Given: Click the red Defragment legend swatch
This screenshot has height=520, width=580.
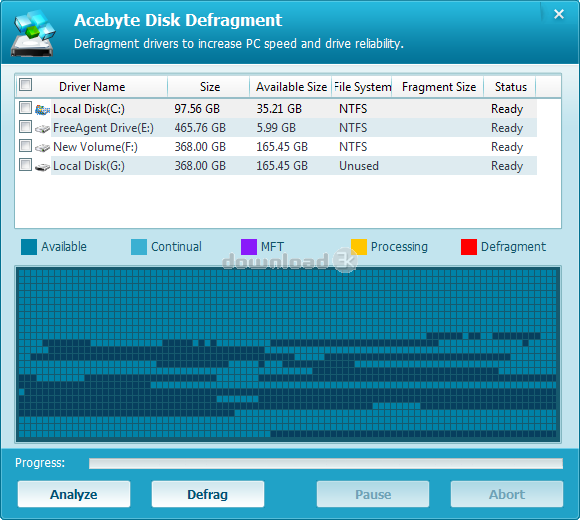Looking at the screenshot, I should 469,247.
